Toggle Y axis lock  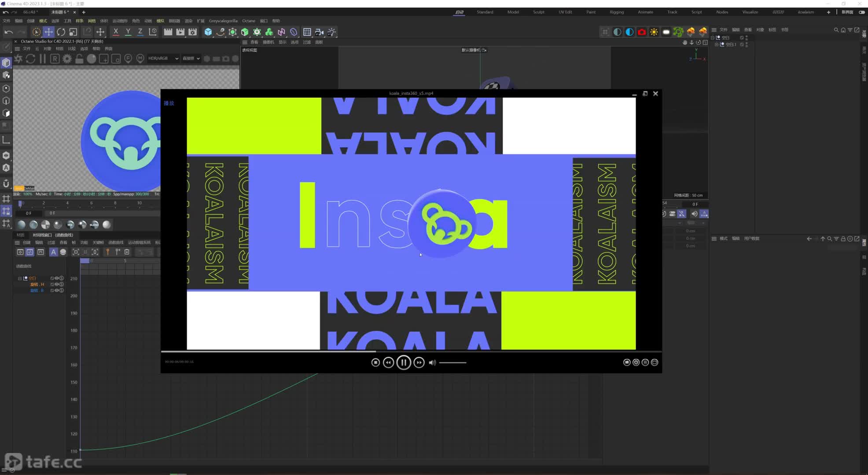[128, 32]
